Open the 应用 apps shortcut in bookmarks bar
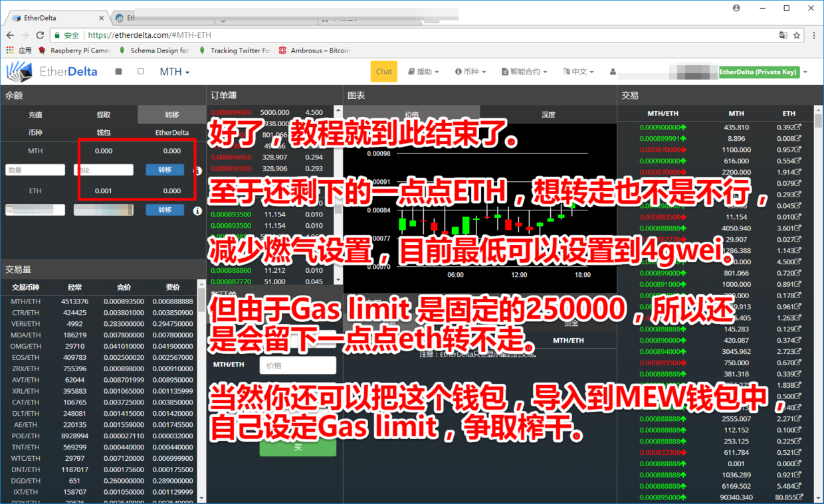This screenshot has height=504, width=824. tap(19, 50)
